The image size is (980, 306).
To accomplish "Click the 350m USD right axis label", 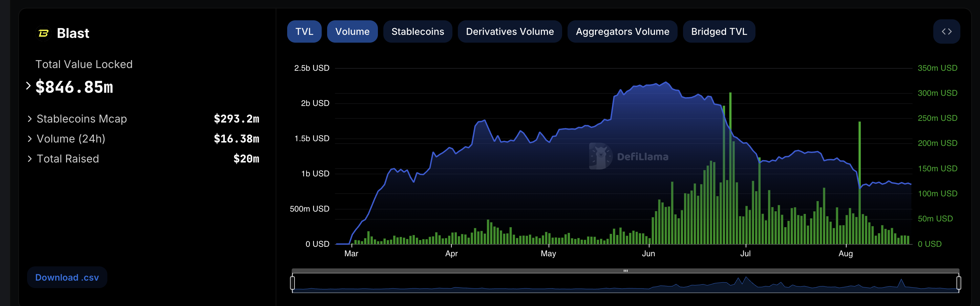I will click(x=937, y=68).
